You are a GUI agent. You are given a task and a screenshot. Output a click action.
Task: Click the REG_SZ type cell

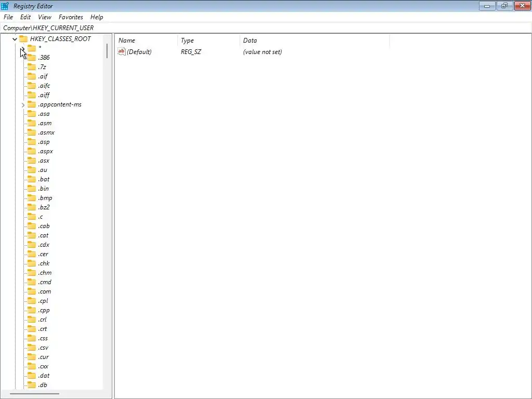point(191,51)
